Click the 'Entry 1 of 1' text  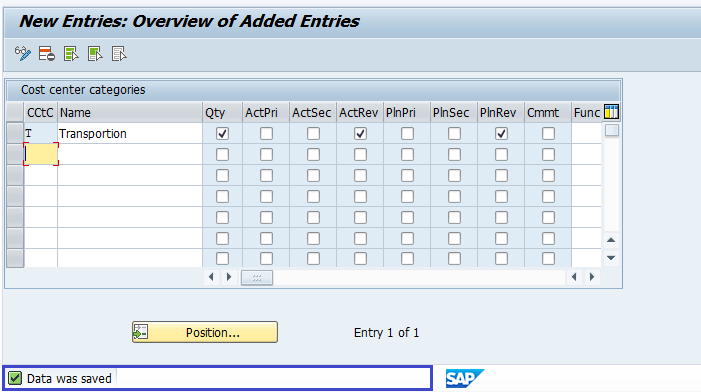(386, 333)
